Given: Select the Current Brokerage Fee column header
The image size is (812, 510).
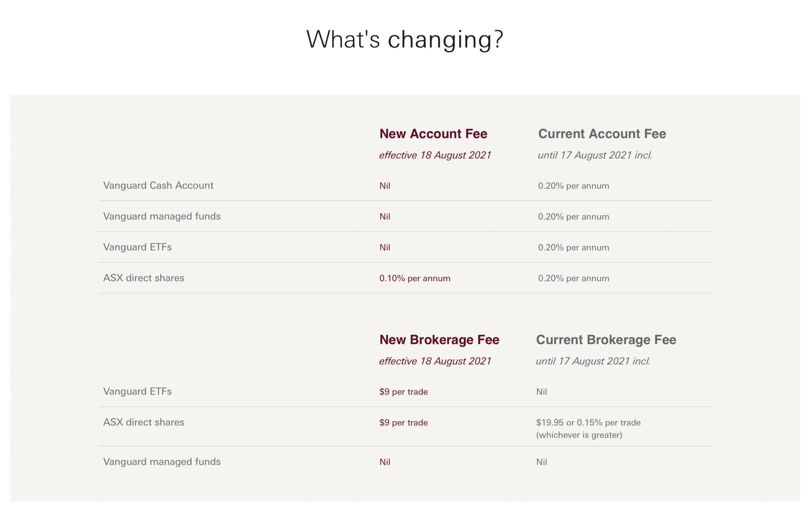Looking at the screenshot, I should pos(606,340).
